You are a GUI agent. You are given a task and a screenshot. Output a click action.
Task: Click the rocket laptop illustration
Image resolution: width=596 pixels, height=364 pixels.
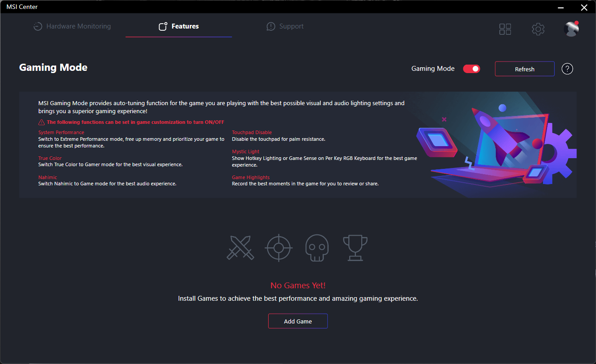coord(496,145)
